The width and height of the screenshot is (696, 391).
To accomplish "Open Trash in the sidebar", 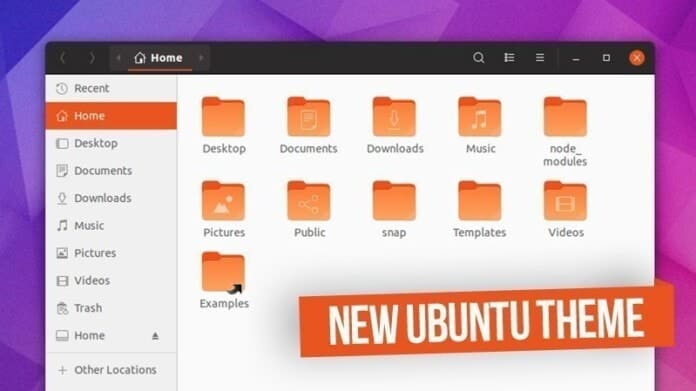I will (111, 308).
